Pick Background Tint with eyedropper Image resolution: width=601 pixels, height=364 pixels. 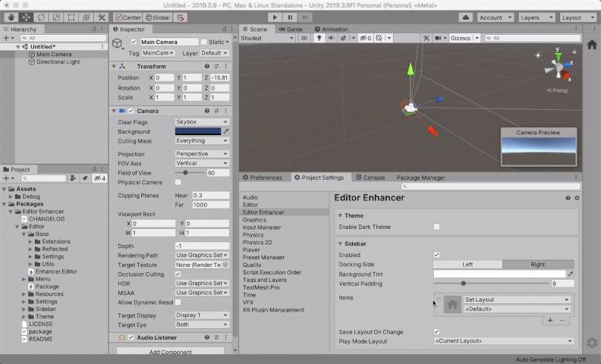pyautogui.click(x=571, y=274)
